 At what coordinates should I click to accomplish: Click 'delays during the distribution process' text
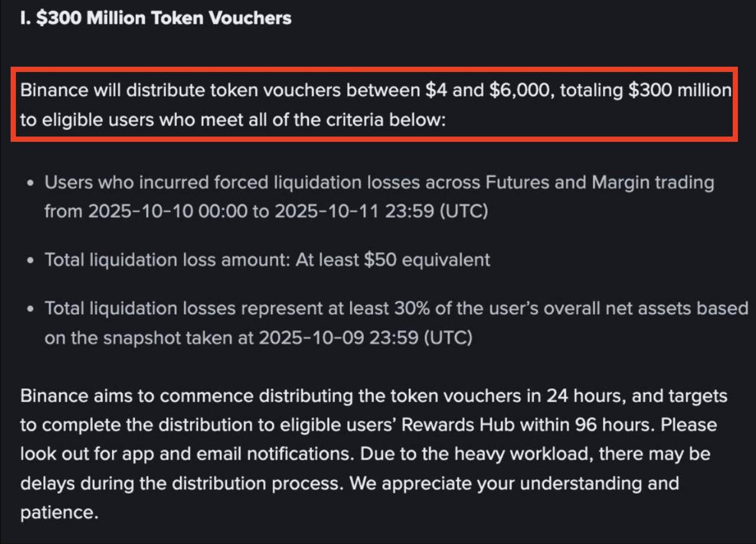[180, 483]
